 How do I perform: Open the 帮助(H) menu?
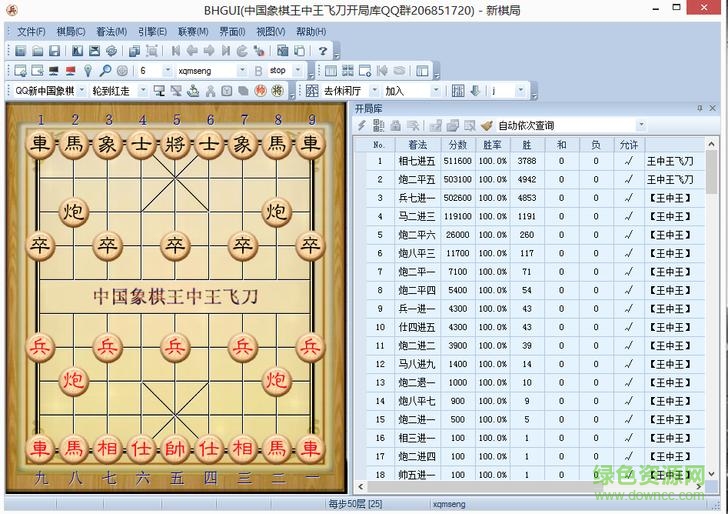coord(311,32)
